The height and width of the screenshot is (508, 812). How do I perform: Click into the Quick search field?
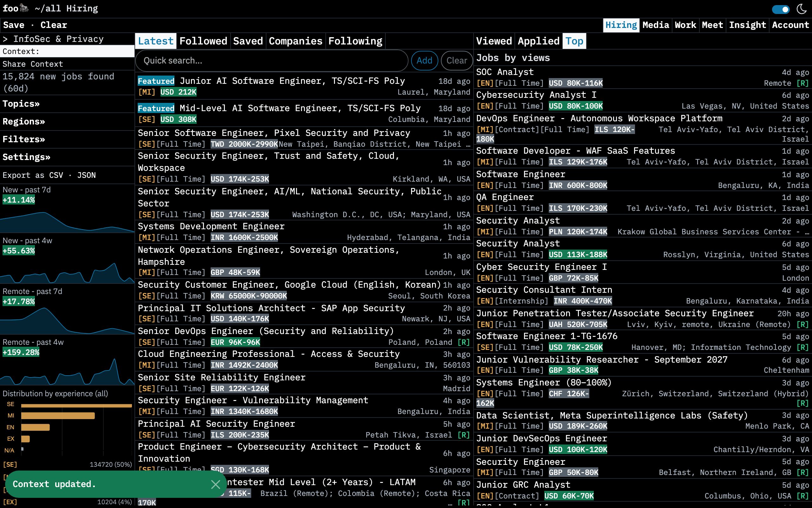click(272, 61)
